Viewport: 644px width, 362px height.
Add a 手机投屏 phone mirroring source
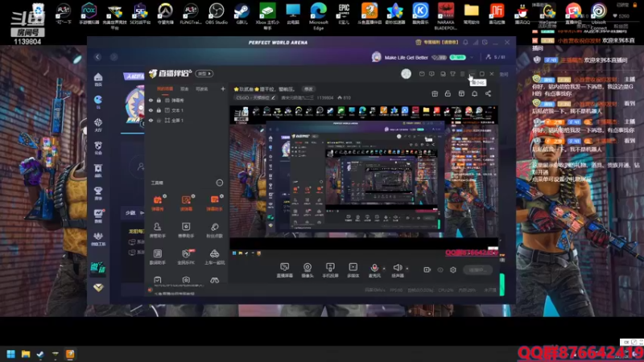pos(330,270)
